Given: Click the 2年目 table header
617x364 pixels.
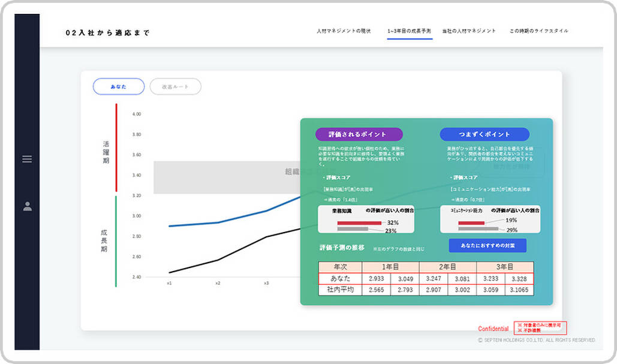Looking at the screenshot, I should click(447, 267).
